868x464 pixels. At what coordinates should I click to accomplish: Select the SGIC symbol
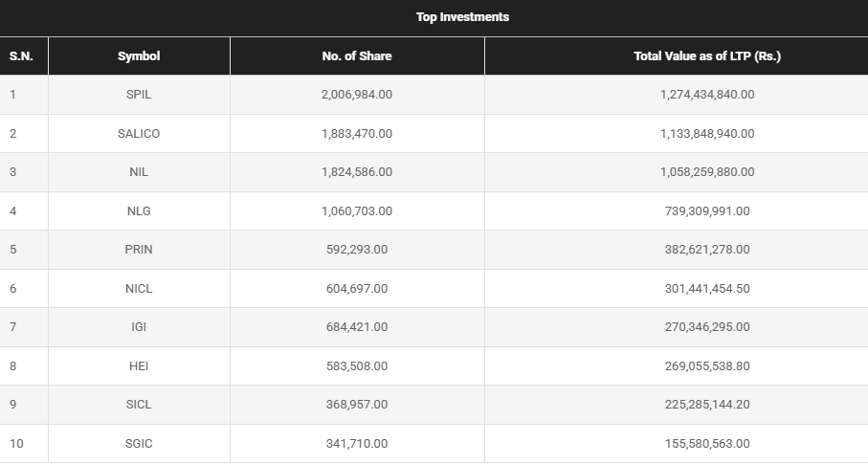(139, 444)
